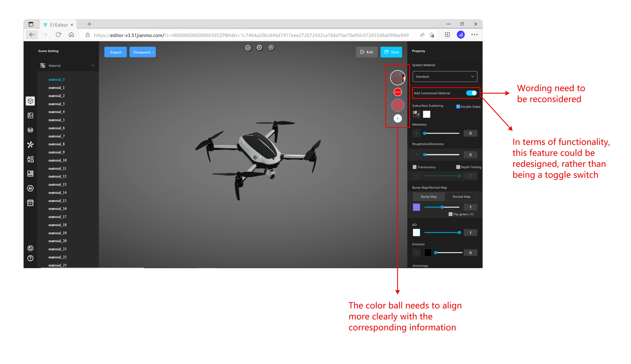Open the image background sidebar icon

30,116
